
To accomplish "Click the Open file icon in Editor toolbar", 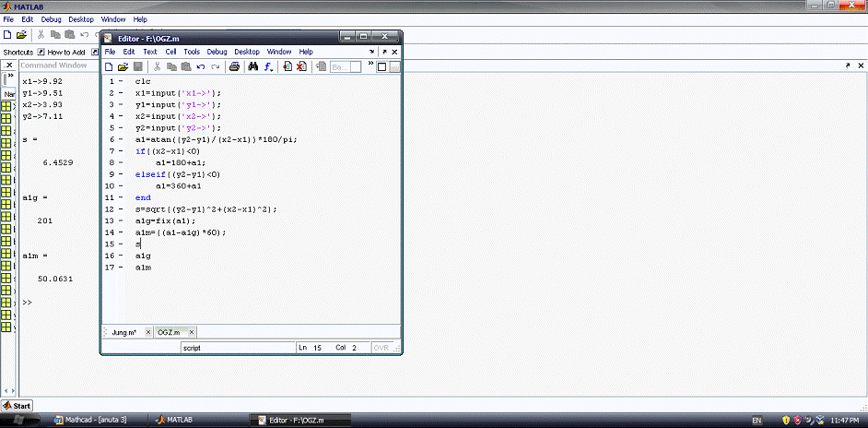I will click(123, 66).
